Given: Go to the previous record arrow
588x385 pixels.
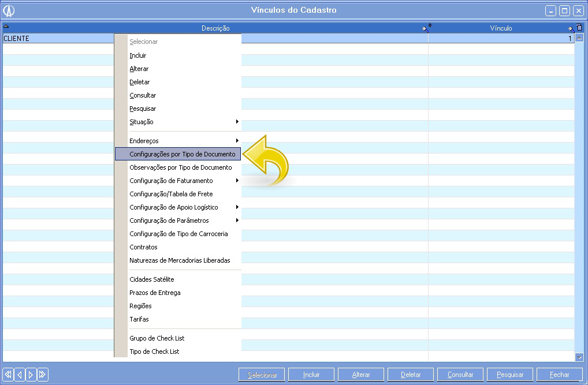Looking at the screenshot, I should [20, 375].
